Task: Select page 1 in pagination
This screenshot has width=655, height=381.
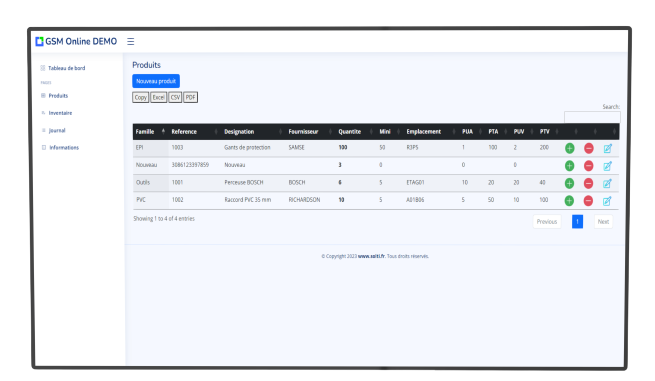Action: pos(577,222)
